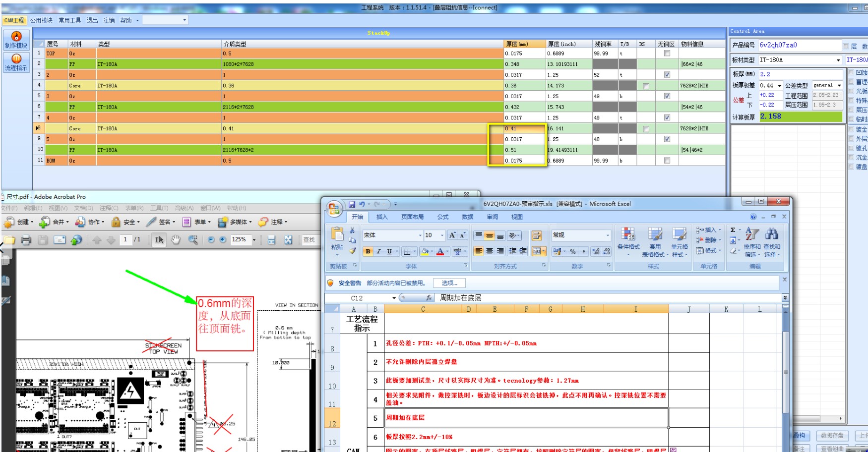This screenshot has height=452, width=868.
Task: Open Excel name box C12 dropdown
Action: pyautogui.click(x=394, y=298)
